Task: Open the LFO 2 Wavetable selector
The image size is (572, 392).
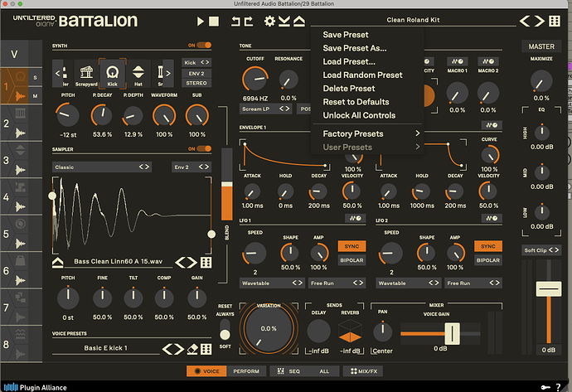Action: point(408,283)
